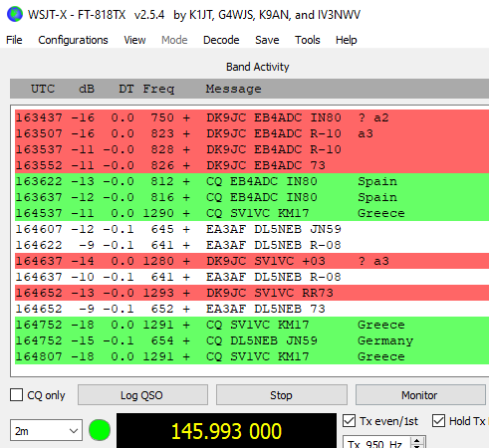Select the 164807 CQ SV1VC KM17 Greece row

pyautogui.click(x=252, y=356)
